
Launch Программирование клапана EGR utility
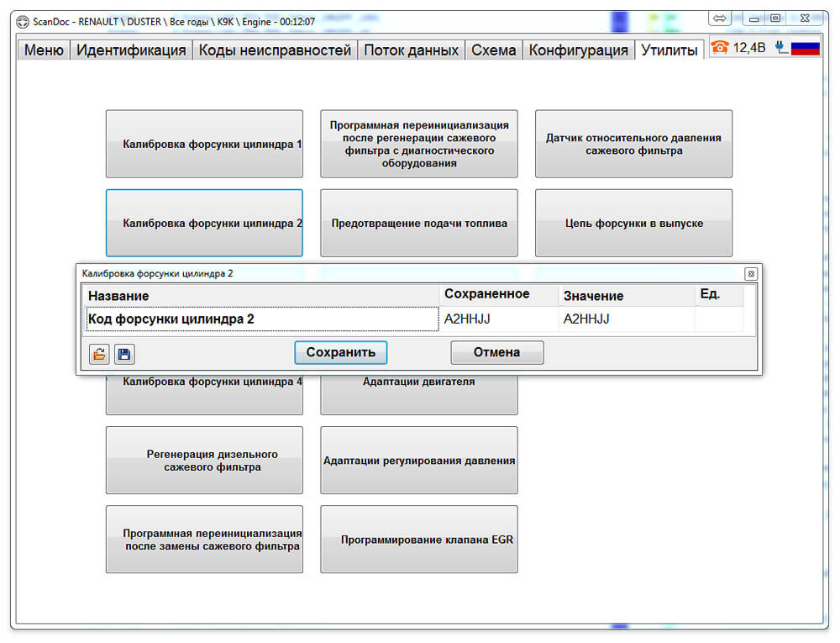coord(419,540)
